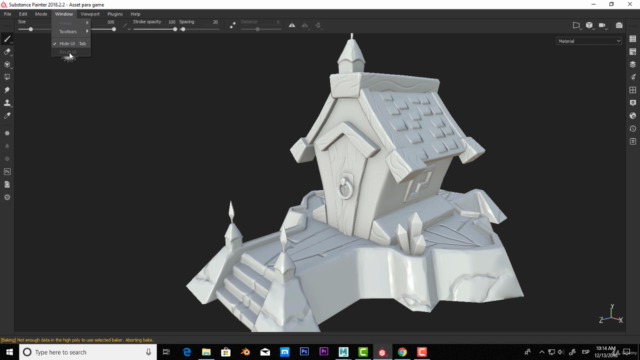Screen dimensions: 640x360
Task: Open the Viewport menu
Action: pyautogui.click(x=90, y=14)
